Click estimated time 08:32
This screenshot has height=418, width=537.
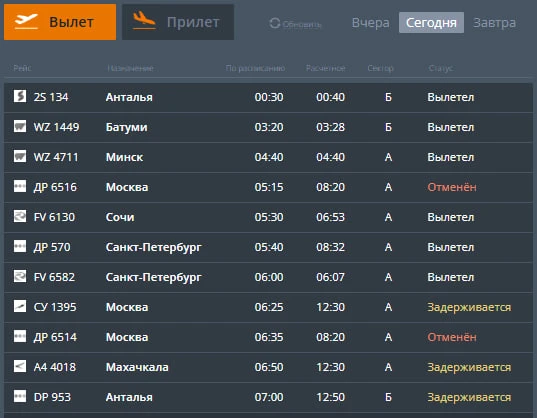click(330, 247)
